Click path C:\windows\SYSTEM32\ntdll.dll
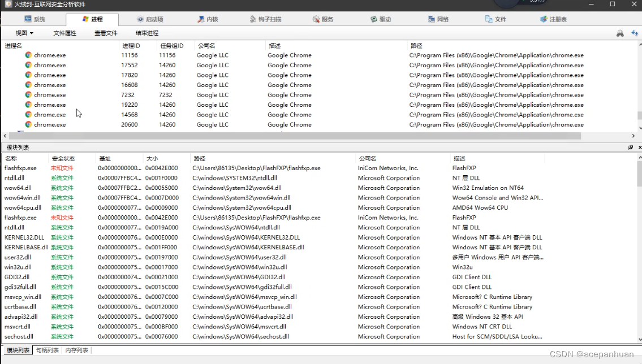This screenshot has width=642, height=364. (x=235, y=178)
